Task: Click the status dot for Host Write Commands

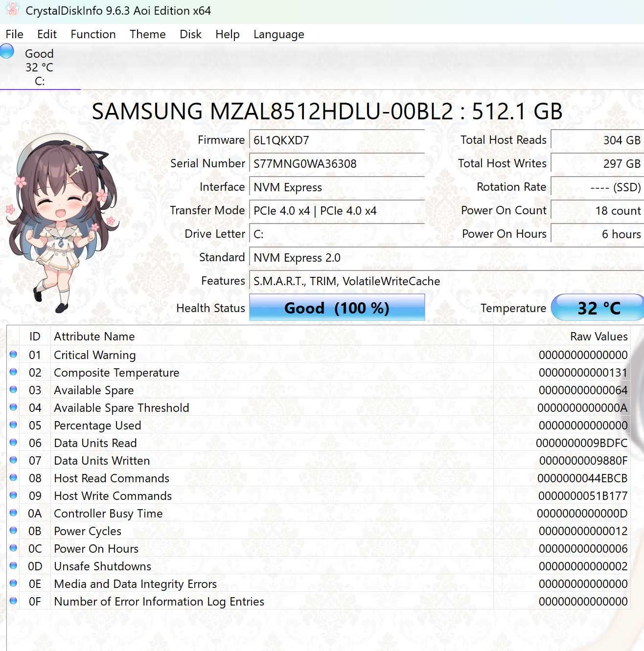Action: click(13, 495)
